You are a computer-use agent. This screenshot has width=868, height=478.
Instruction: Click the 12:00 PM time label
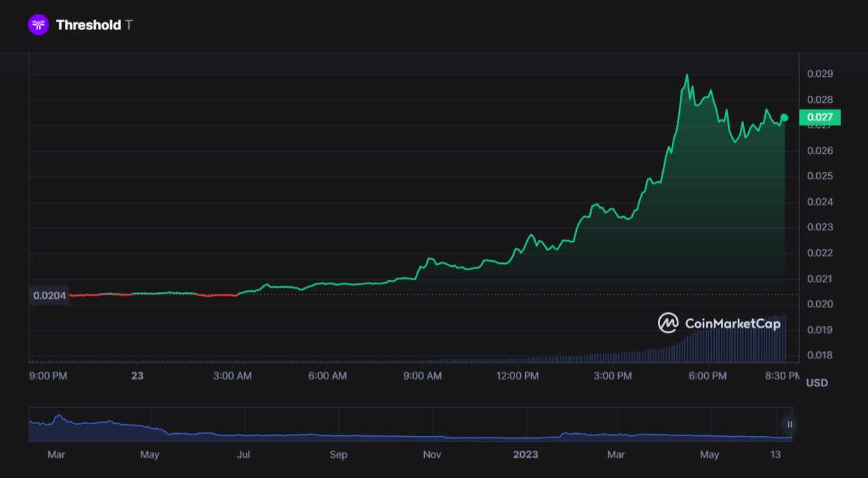(518, 376)
